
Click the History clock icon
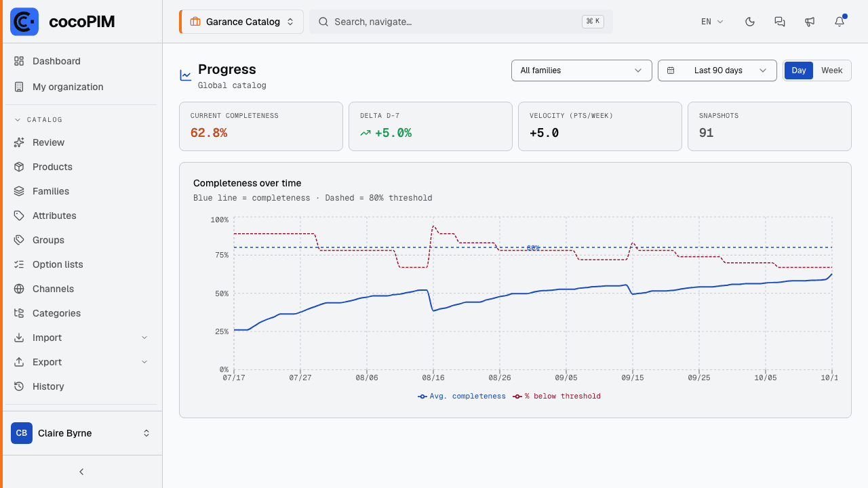pos(19,386)
